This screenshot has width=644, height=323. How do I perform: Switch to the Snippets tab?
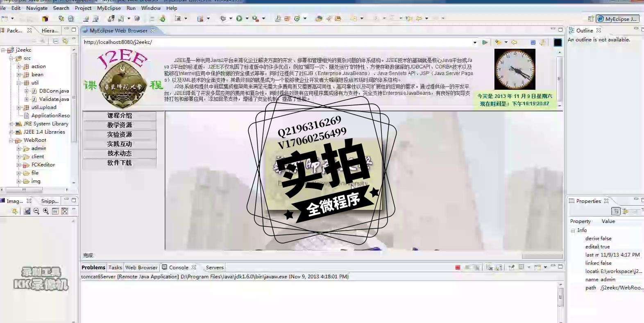tap(50, 201)
